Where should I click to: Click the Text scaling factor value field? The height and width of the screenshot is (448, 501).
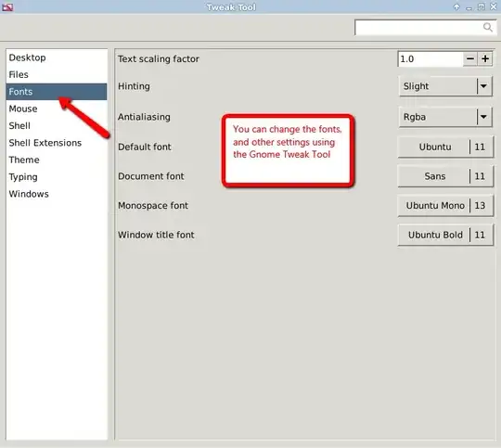point(430,58)
